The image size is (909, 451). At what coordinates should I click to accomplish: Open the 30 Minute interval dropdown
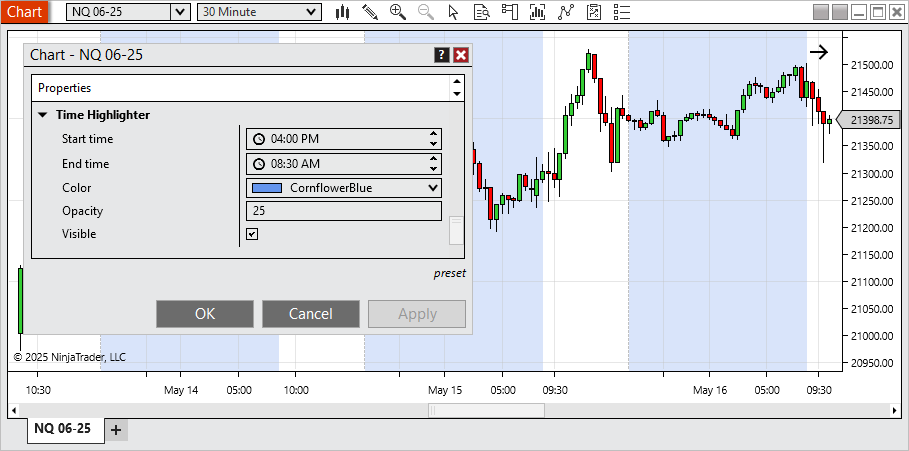point(312,12)
